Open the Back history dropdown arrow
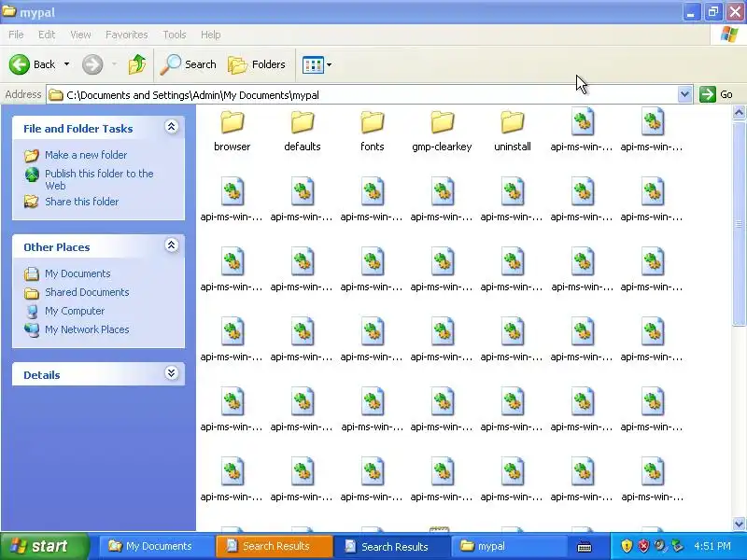Image resolution: width=747 pixels, height=560 pixels. pyautogui.click(x=66, y=64)
